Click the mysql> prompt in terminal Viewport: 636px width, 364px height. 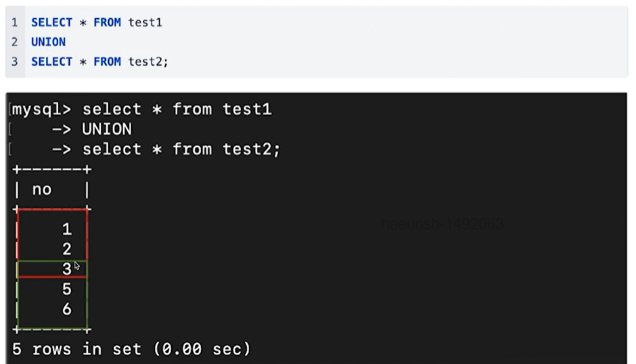(x=41, y=110)
